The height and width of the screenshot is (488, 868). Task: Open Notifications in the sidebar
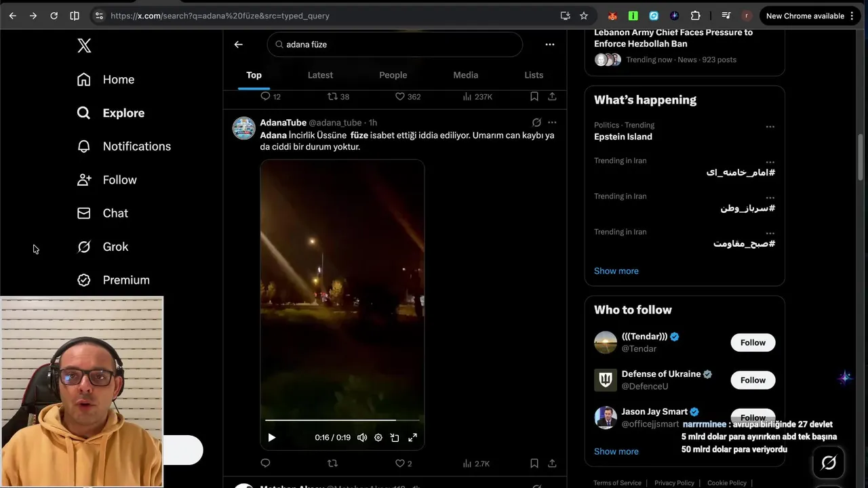coord(123,146)
